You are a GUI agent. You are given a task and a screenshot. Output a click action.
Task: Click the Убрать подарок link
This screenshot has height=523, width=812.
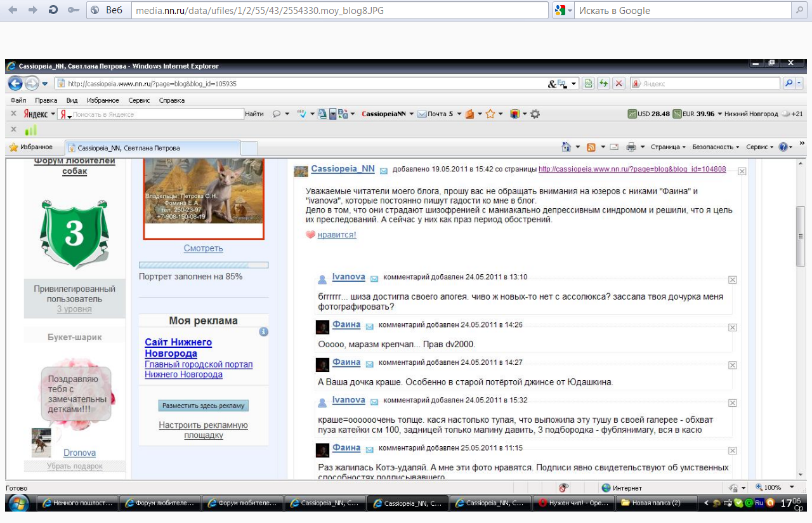click(x=74, y=466)
